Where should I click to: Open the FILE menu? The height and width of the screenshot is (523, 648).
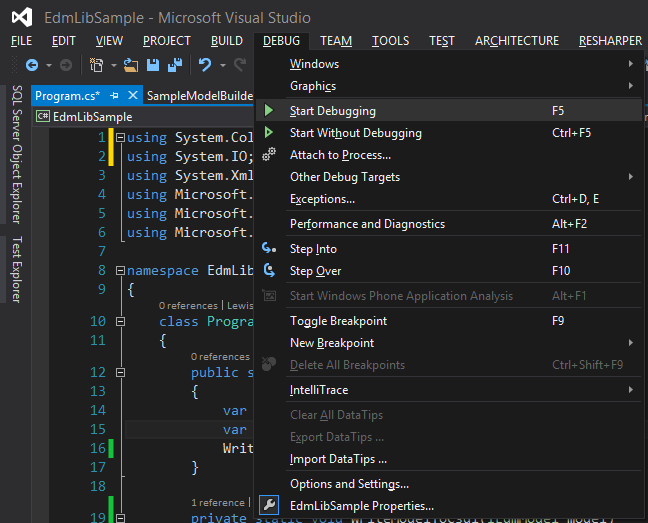point(21,41)
